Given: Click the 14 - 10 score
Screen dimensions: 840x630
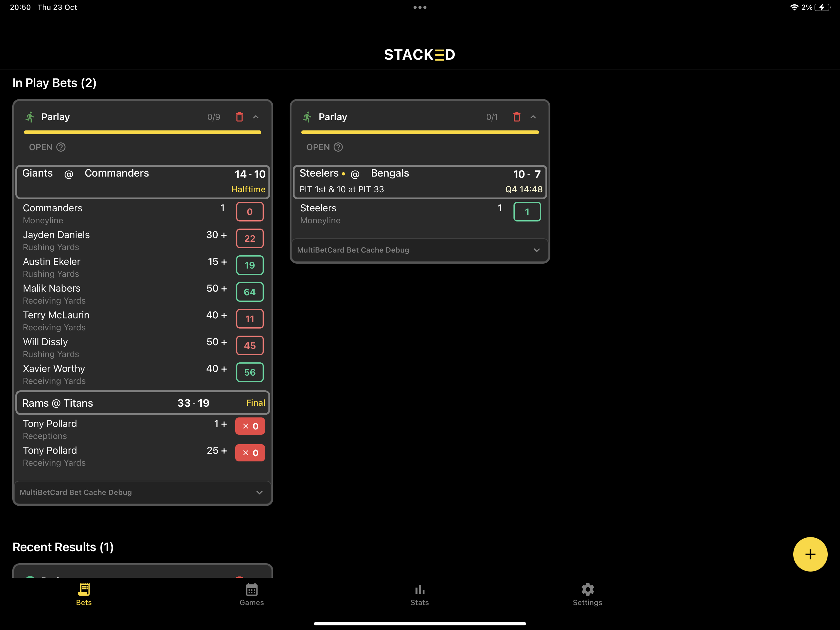Looking at the screenshot, I should [250, 174].
